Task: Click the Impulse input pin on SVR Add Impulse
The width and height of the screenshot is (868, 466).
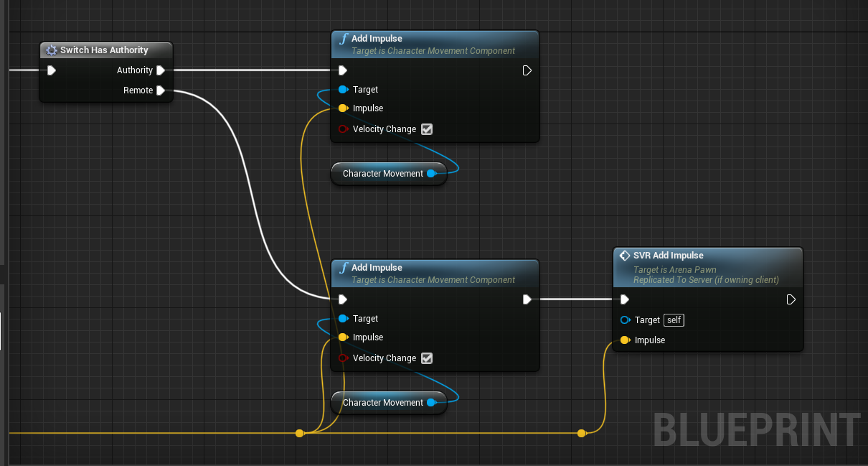Action: point(625,340)
